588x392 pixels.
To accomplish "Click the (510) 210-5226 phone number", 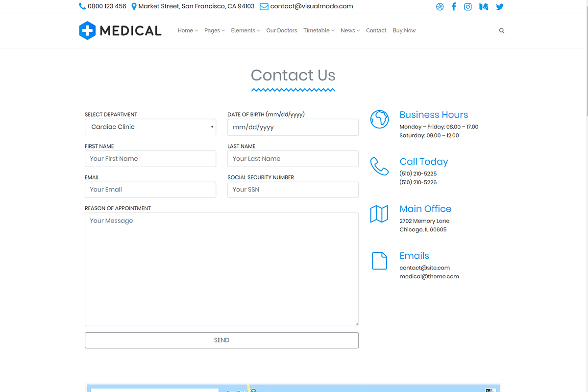I will click(x=418, y=182).
